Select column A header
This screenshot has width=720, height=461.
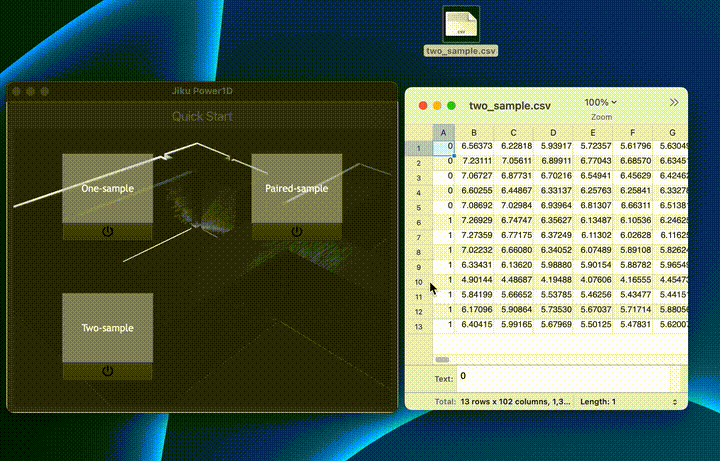click(x=442, y=132)
